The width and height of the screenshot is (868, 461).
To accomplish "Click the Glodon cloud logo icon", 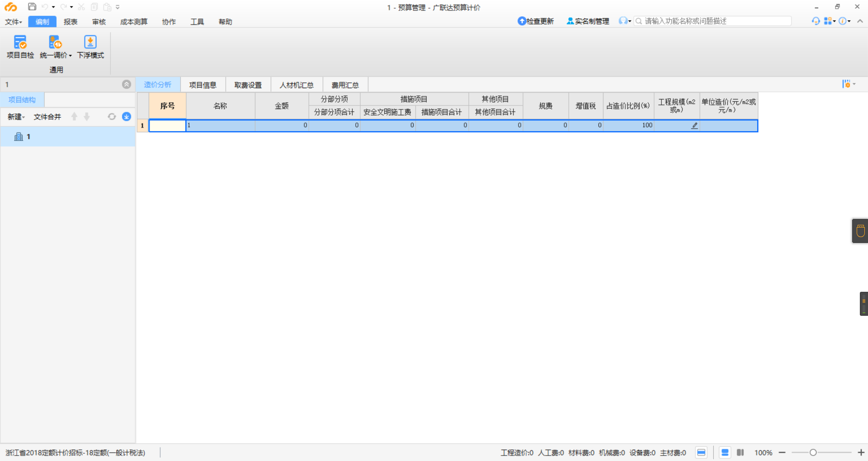I will [x=11, y=7].
